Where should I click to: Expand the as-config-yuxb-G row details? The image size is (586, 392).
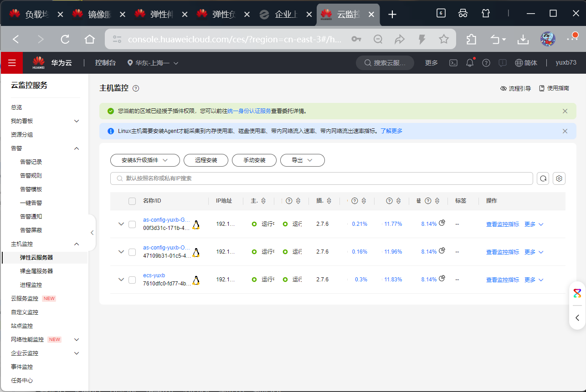(x=121, y=224)
